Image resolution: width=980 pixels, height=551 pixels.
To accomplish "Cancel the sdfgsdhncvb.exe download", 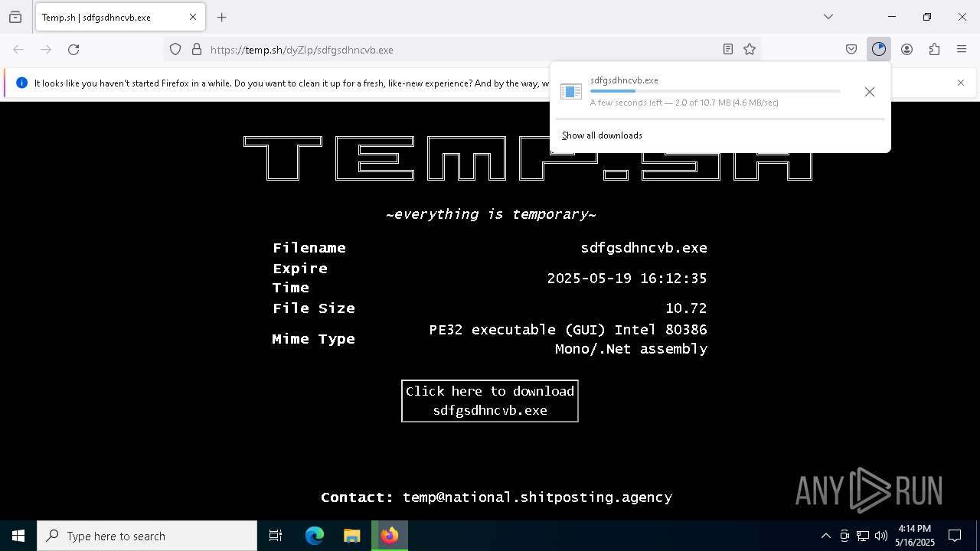I will coord(869,92).
